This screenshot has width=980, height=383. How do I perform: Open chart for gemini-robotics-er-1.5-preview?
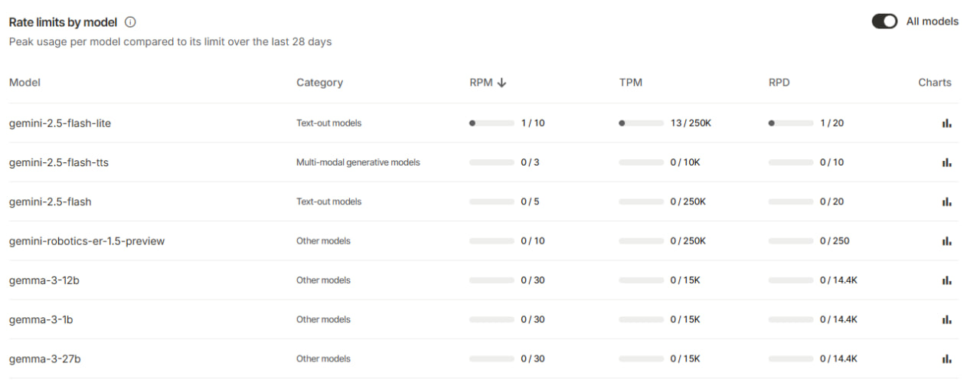(x=947, y=241)
